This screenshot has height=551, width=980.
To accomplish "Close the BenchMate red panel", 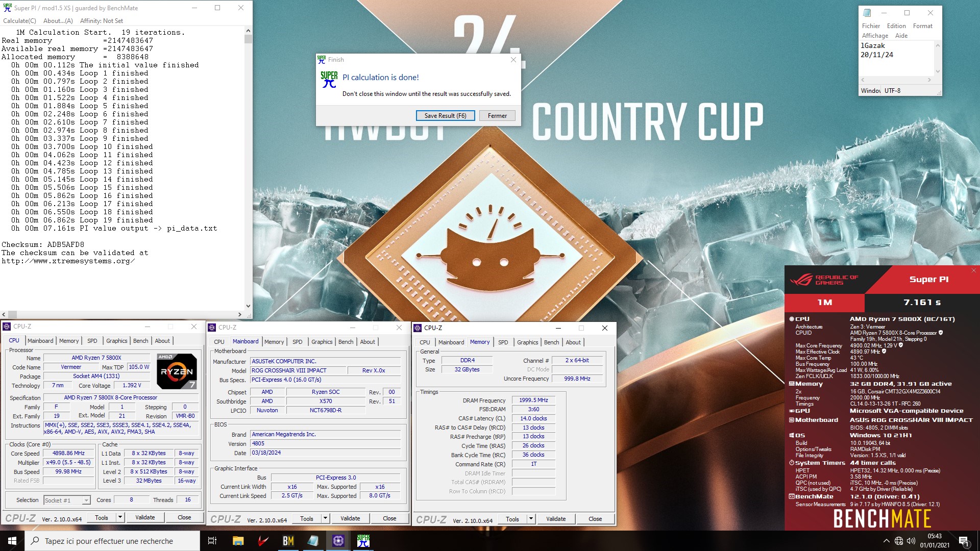I will [974, 270].
